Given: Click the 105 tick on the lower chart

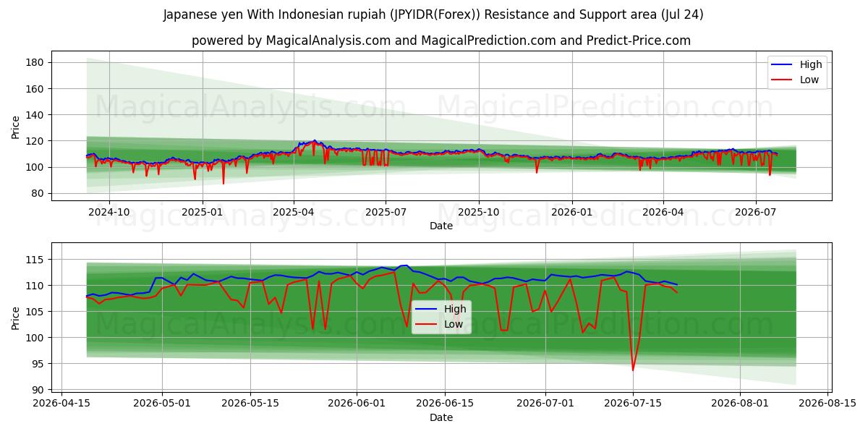Looking at the screenshot, I should pyautogui.click(x=35, y=312).
